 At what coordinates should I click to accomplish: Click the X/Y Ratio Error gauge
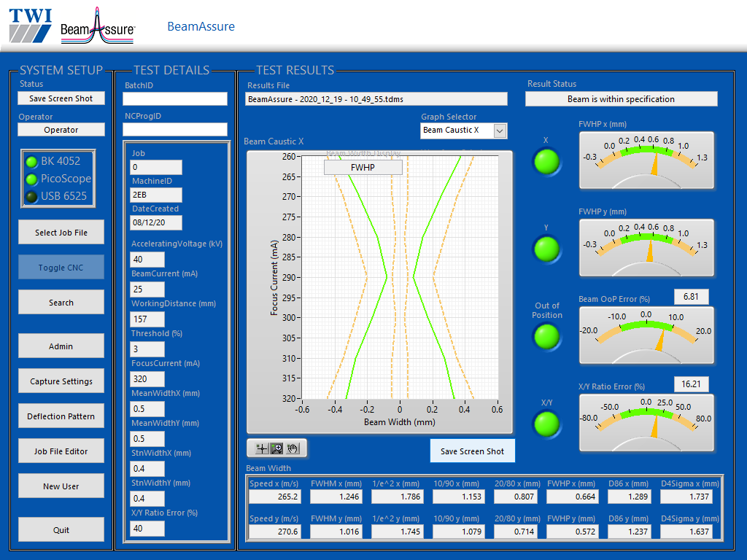(x=646, y=423)
